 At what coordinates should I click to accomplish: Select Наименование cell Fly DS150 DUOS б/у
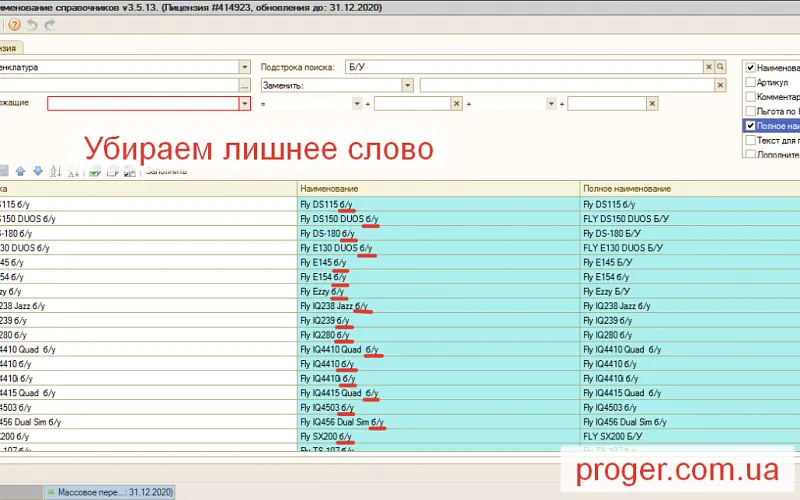[x=438, y=219]
